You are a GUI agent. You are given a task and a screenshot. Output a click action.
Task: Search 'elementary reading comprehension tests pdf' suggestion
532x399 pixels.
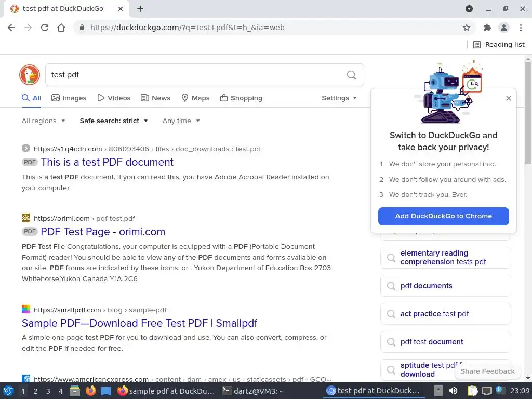click(445, 258)
